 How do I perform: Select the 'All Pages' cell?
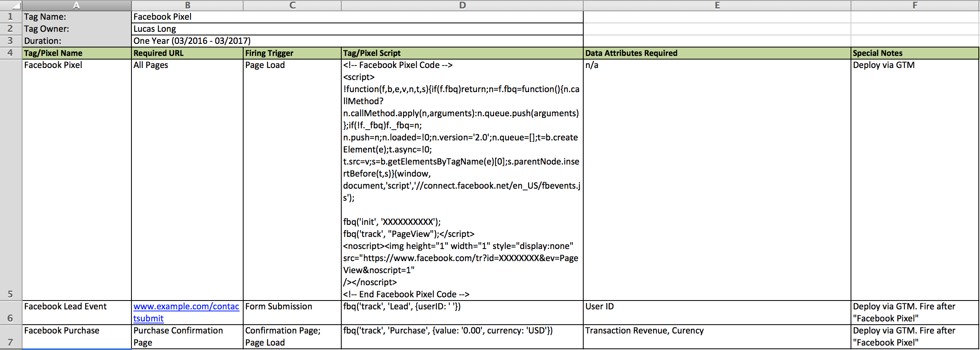pos(187,180)
